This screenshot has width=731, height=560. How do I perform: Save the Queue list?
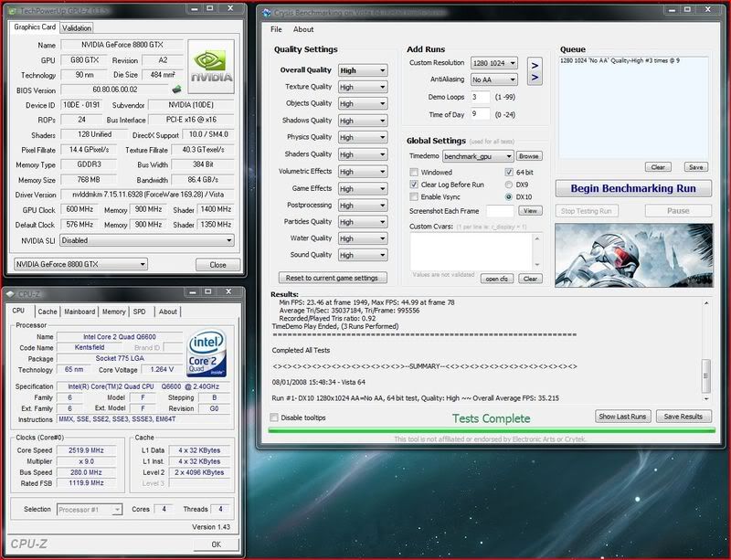[696, 167]
